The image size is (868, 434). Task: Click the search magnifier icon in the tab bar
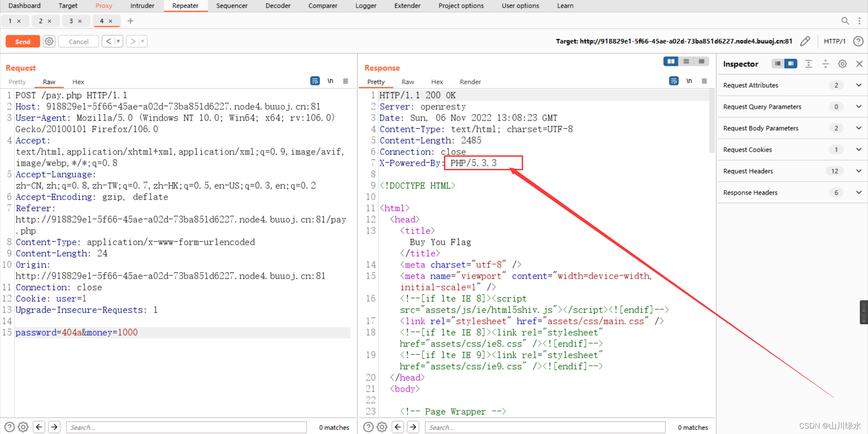tap(844, 21)
